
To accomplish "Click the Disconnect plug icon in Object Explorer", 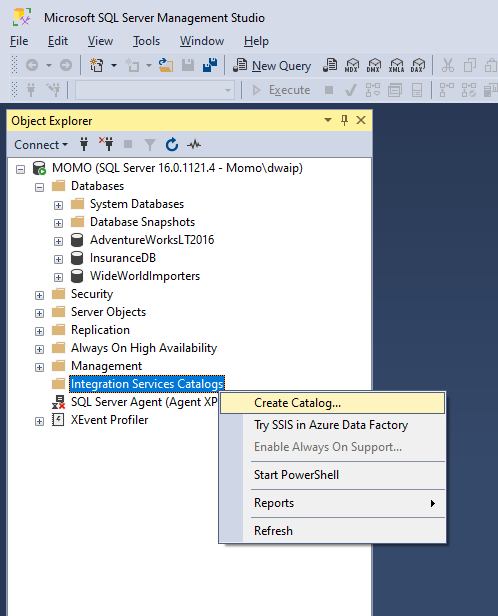I will pos(106,144).
